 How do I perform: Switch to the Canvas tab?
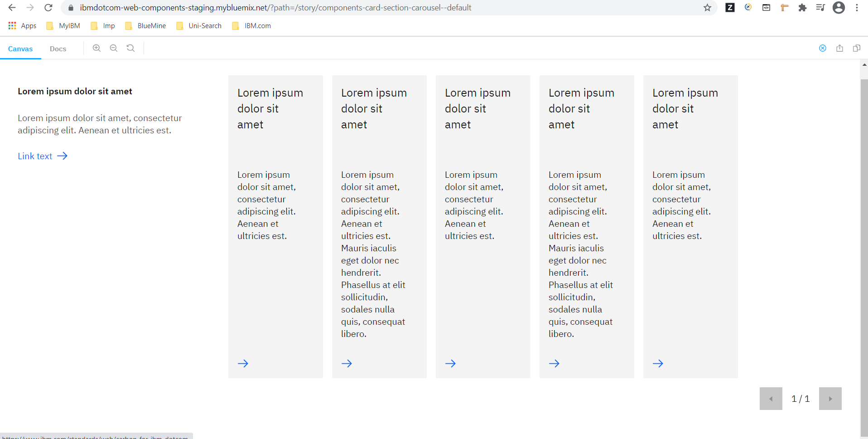(20, 49)
